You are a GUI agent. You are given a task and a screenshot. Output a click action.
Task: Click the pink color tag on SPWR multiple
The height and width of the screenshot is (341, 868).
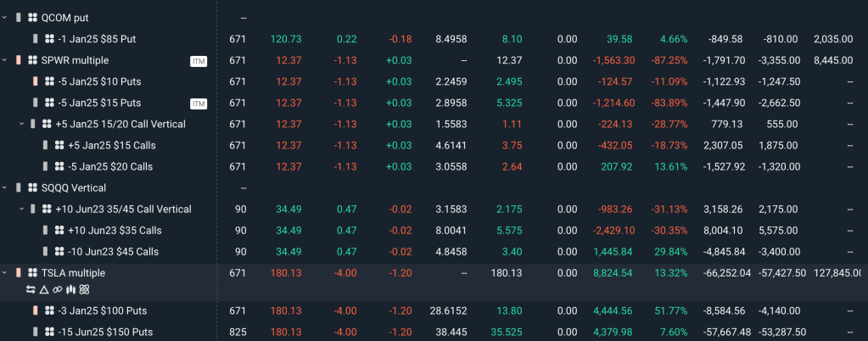pyautogui.click(x=19, y=60)
